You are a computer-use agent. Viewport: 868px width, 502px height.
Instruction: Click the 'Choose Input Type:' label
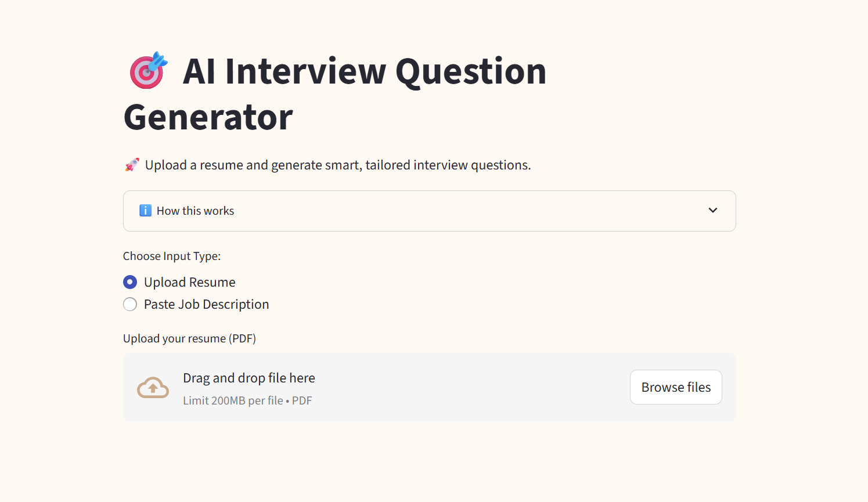pos(172,256)
